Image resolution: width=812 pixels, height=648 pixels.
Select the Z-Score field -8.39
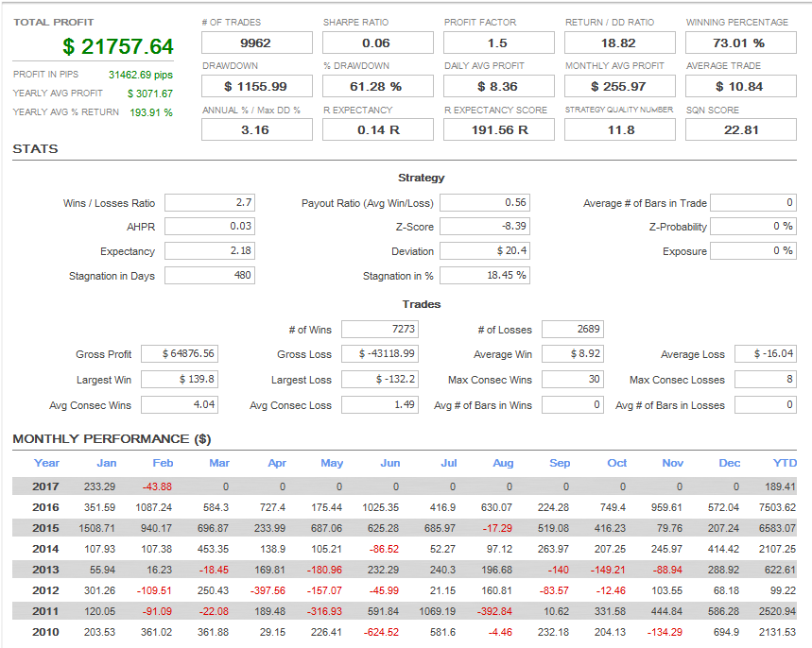pos(485,226)
